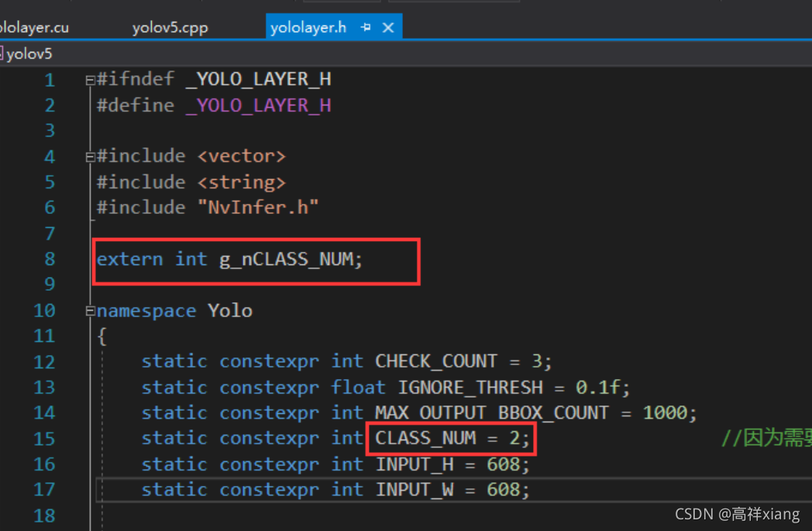Viewport: 812px width, 531px height.
Task: Click line number 15 in the gutter
Action: coord(44,439)
